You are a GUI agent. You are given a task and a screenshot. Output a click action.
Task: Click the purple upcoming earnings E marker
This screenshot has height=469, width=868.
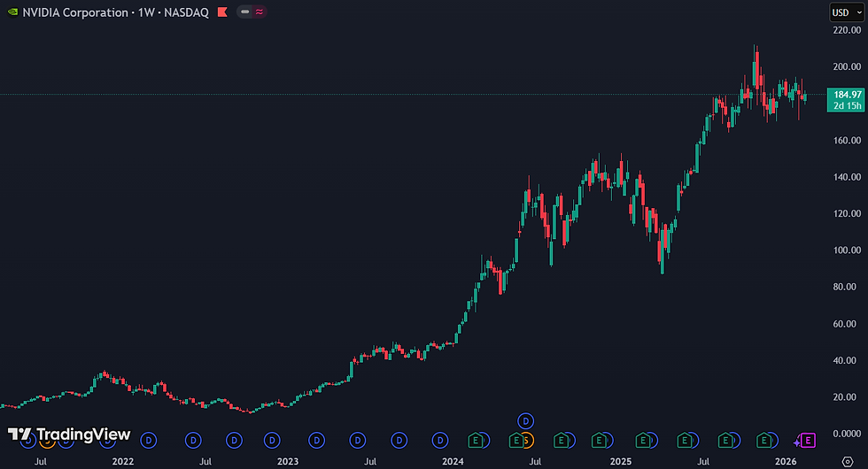click(x=808, y=441)
